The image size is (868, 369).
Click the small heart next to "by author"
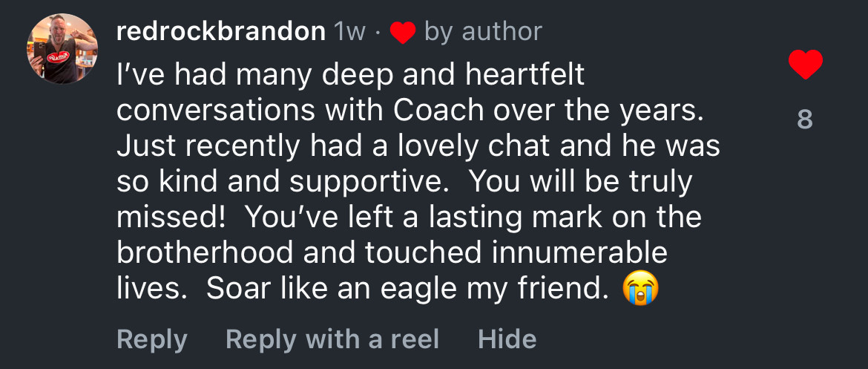coord(403,33)
